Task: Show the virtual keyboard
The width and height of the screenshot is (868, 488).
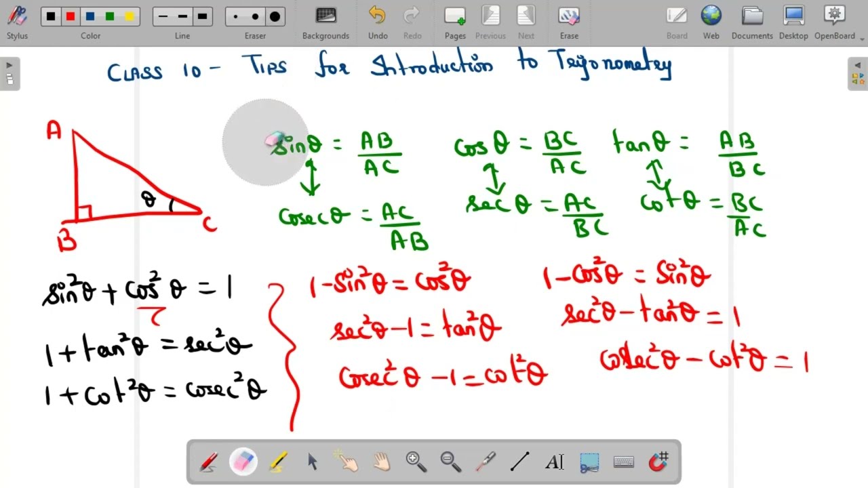Action: pos(624,462)
